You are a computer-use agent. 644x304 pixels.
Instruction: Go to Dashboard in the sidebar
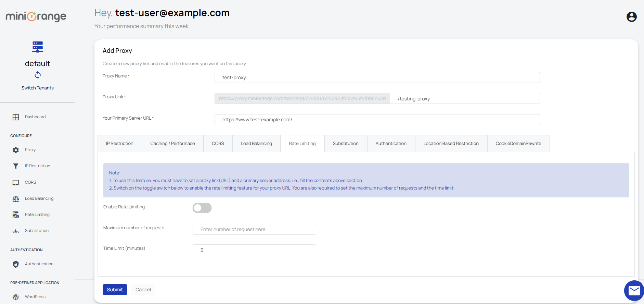(35, 117)
